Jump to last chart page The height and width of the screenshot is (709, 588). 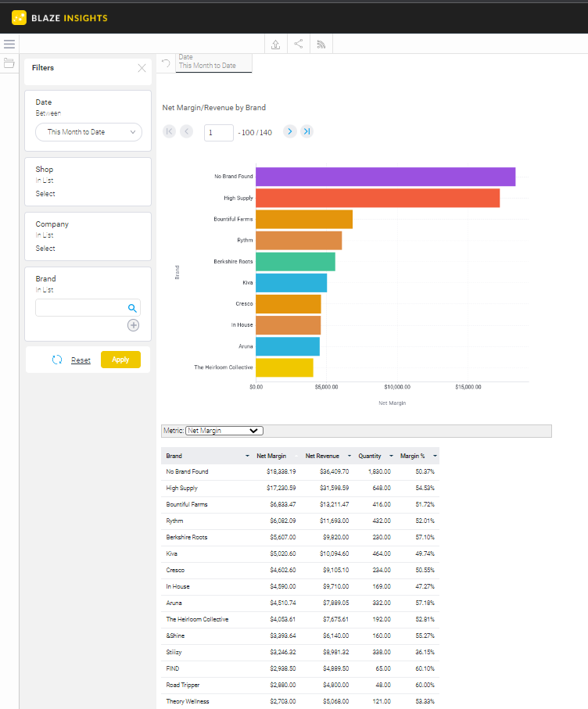click(x=307, y=131)
